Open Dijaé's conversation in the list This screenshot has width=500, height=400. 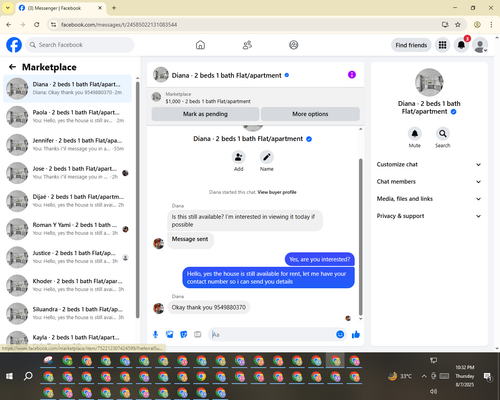pos(67,201)
